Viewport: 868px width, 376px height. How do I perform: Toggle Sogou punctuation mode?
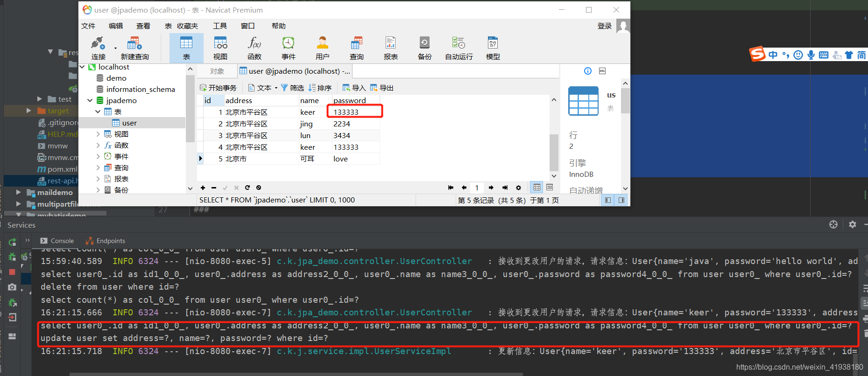786,55
